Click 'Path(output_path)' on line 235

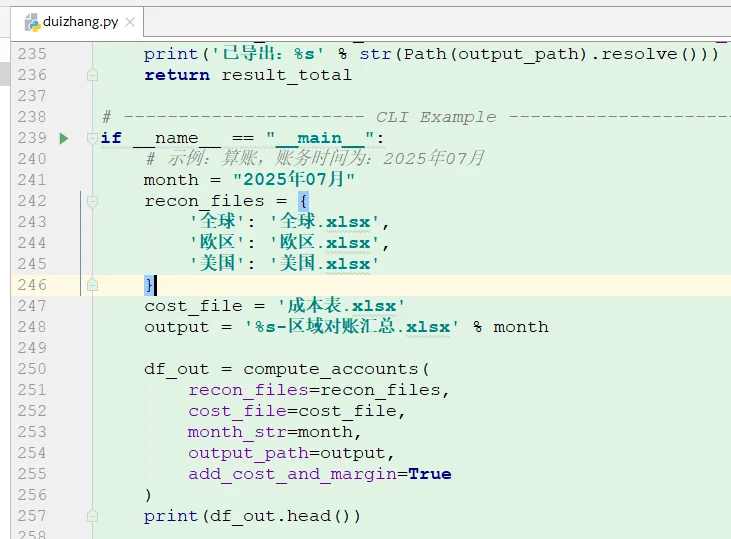click(x=495, y=54)
